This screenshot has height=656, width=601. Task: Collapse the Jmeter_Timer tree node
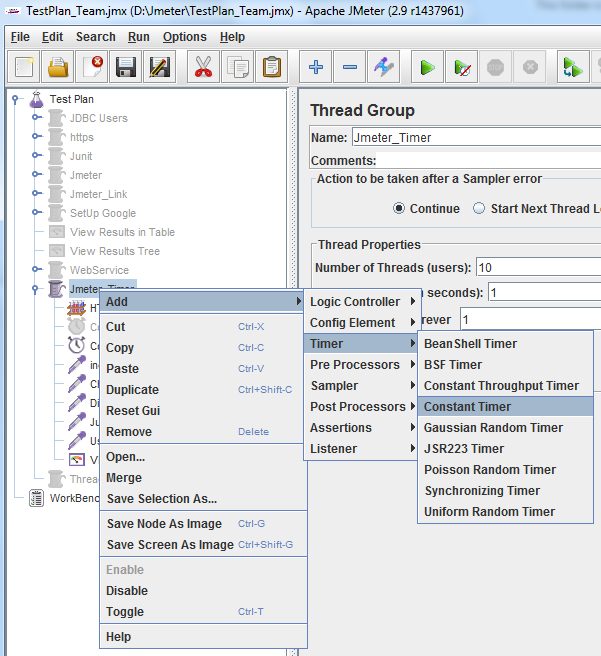[x=36, y=289]
